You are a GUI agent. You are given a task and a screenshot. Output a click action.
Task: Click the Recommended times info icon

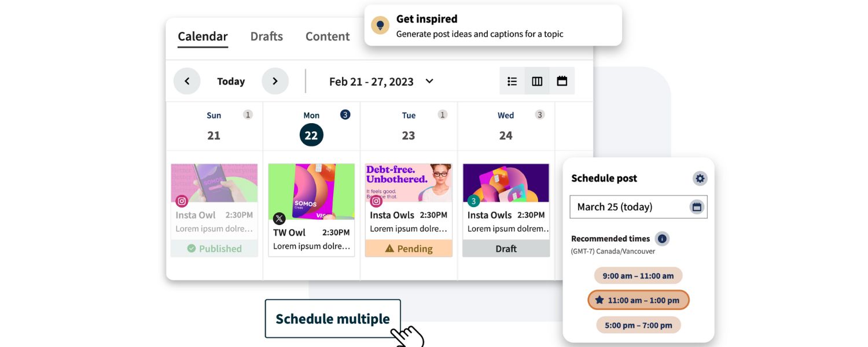click(x=662, y=238)
